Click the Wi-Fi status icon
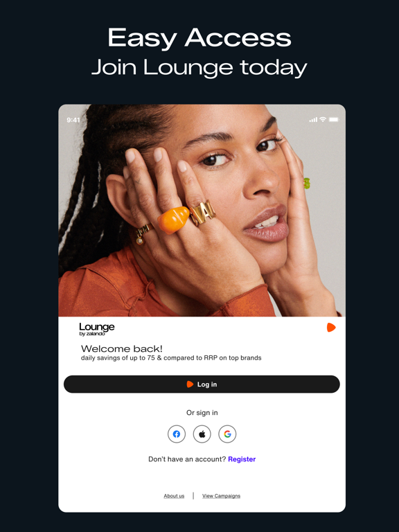This screenshot has height=532, width=399. 323,119
